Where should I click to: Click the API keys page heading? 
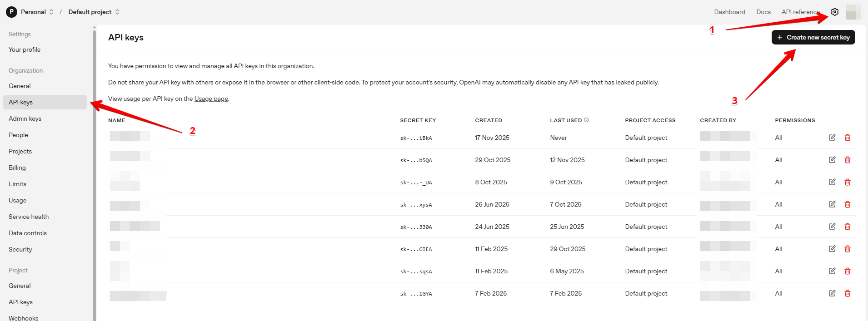coord(126,37)
